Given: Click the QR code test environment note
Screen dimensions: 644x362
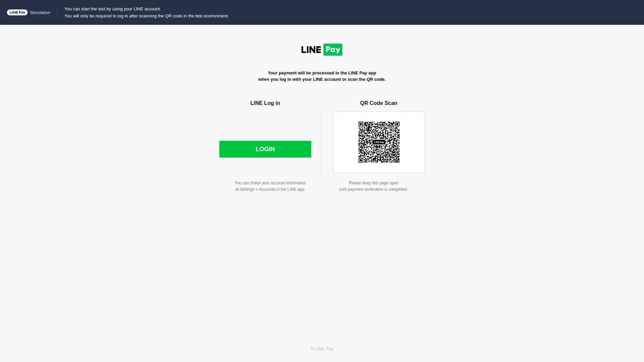Looking at the screenshot, I should pyautogui.click(x=146, y=16).
